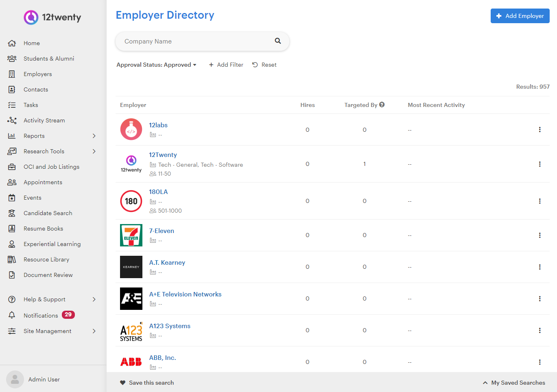Click the Students & Alumni people icon
The image size is (557, 392).
coord(12,59)
